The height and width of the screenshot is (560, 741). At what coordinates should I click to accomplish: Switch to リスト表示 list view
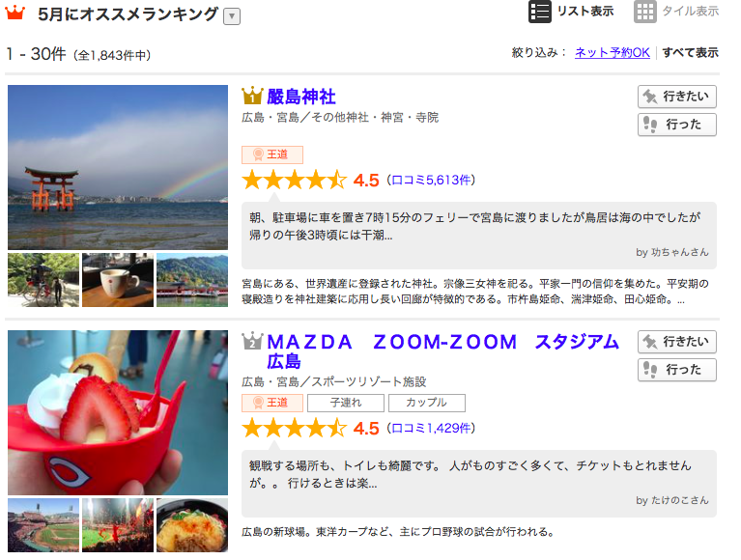click(x=571, y=12)
